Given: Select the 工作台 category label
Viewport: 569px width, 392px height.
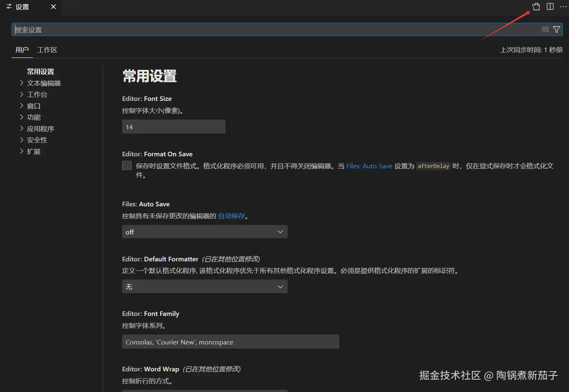Looking at the screenshot, I should 37,94.
